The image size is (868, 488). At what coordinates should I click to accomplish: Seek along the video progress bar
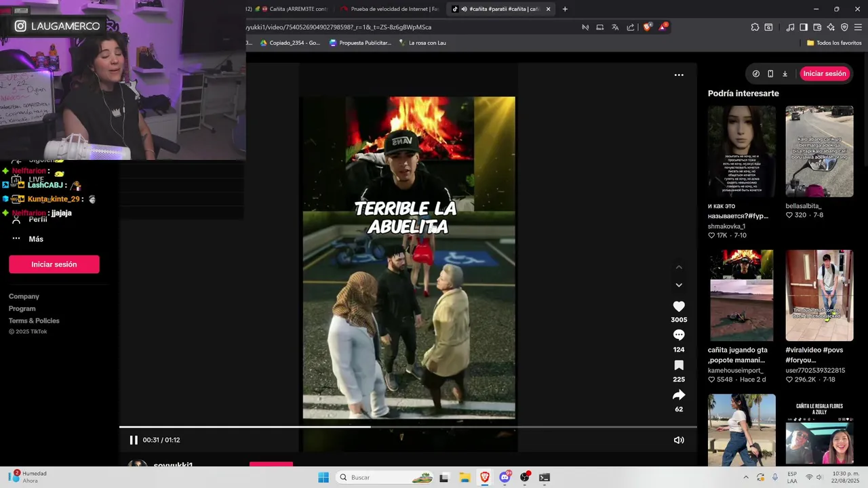click(x=408, y=427)
